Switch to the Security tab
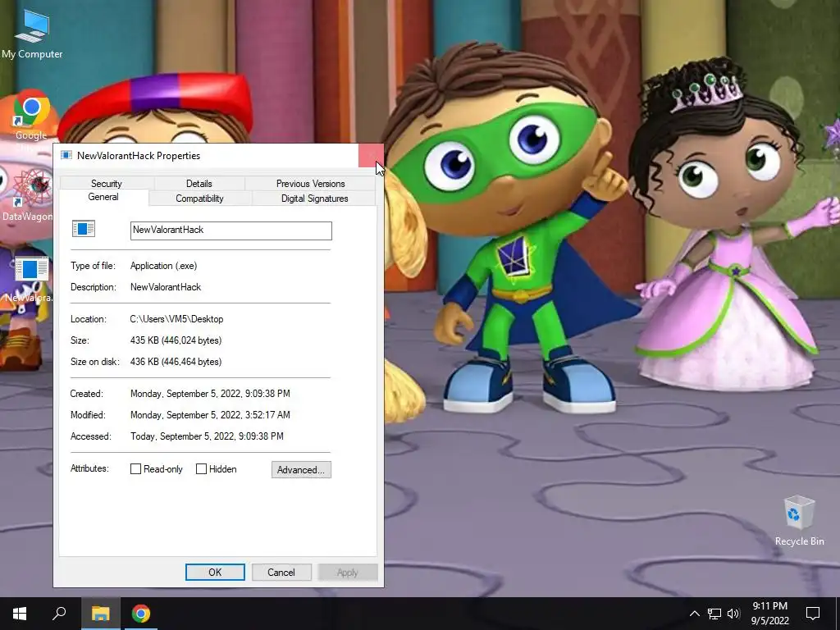Screen dimensions: 840x630 click(107, 183)
